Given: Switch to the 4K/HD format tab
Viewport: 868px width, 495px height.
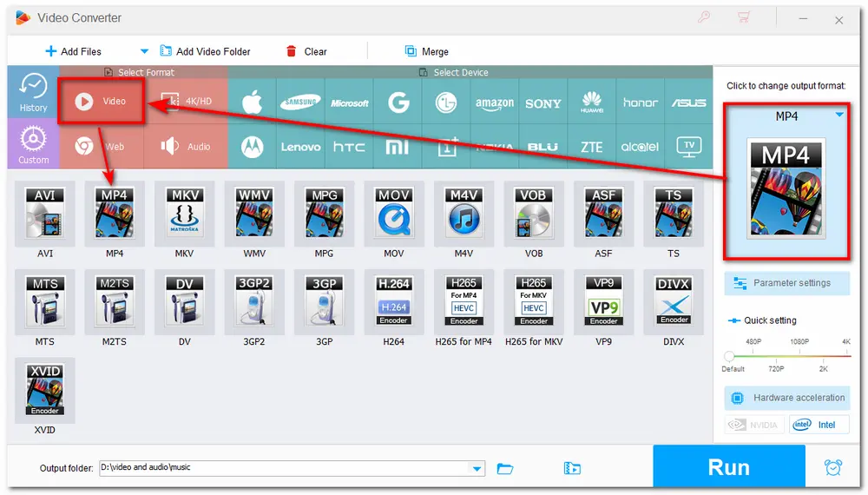Looking at the screenshot, I should [x=186, y=101].
